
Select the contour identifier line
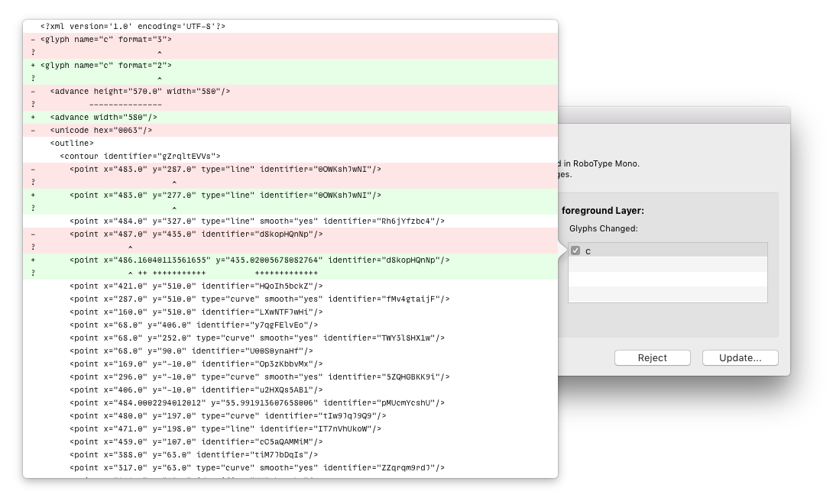tap(140, 156)
